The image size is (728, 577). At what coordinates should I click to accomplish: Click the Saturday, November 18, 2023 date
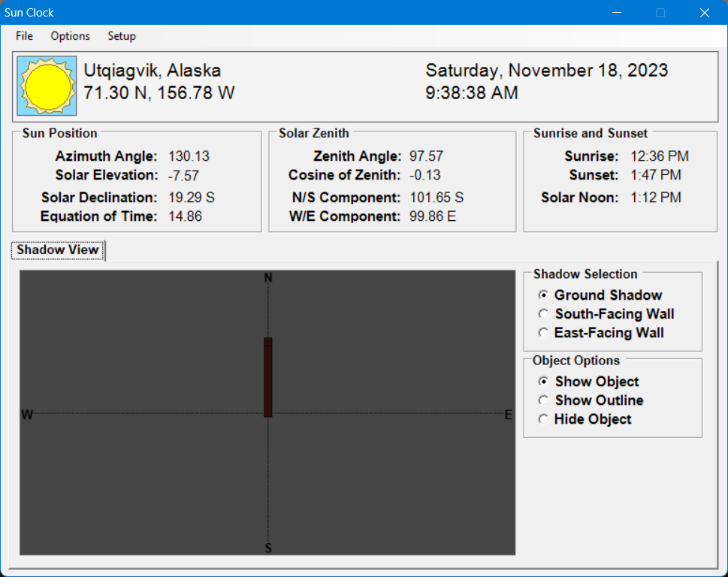point(546,71)
